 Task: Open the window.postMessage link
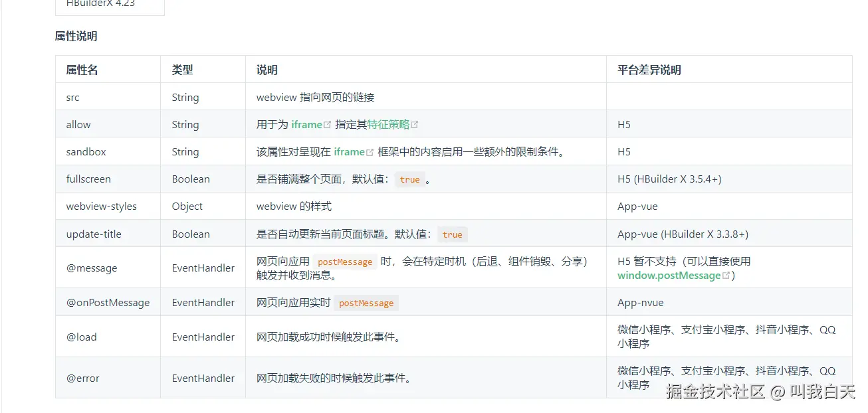click(669, 275)
